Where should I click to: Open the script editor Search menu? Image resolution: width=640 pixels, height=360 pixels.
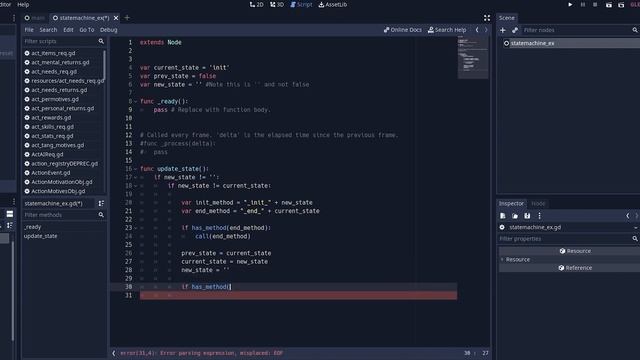coord(48,30)
